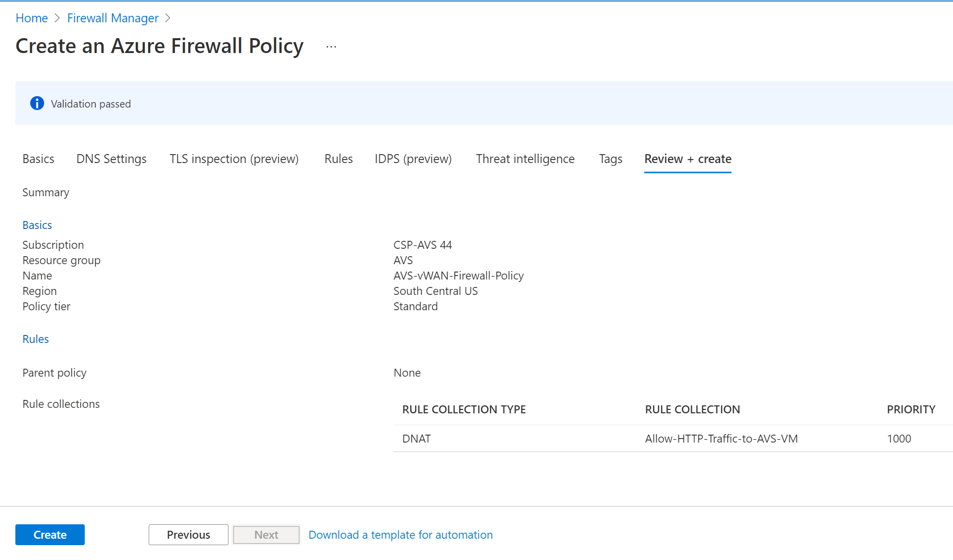Click the Rules section heading link
The width and height of the screenshot is (953, 560).
(36, 339)
